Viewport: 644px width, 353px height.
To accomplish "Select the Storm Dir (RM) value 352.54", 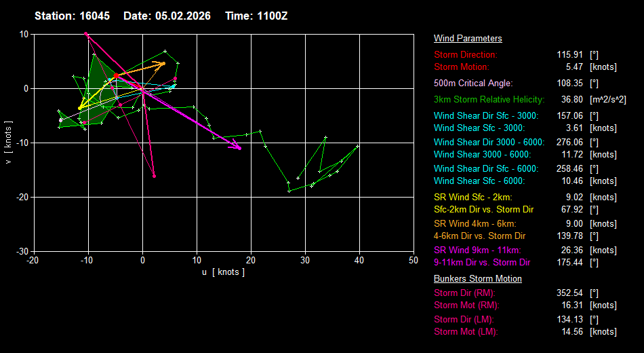I will 568,293.
